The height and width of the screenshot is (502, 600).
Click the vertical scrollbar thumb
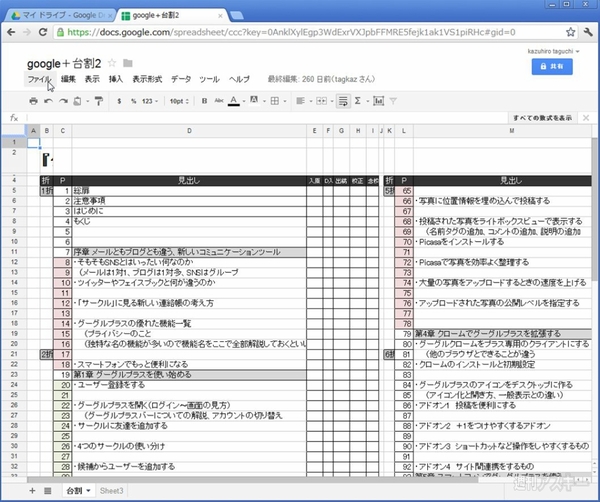point(594,209)
